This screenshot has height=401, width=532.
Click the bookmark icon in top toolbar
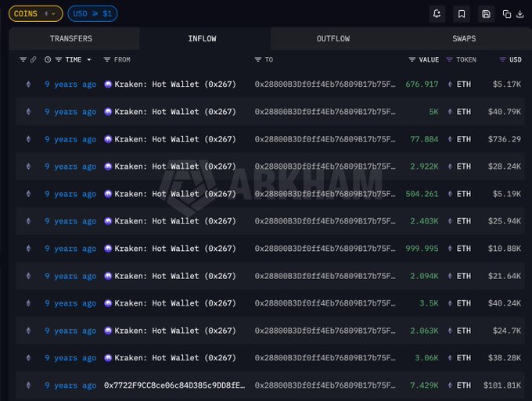tap(462, 14)
